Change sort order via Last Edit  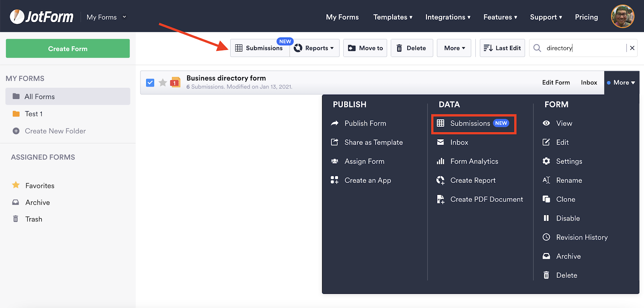502,48
